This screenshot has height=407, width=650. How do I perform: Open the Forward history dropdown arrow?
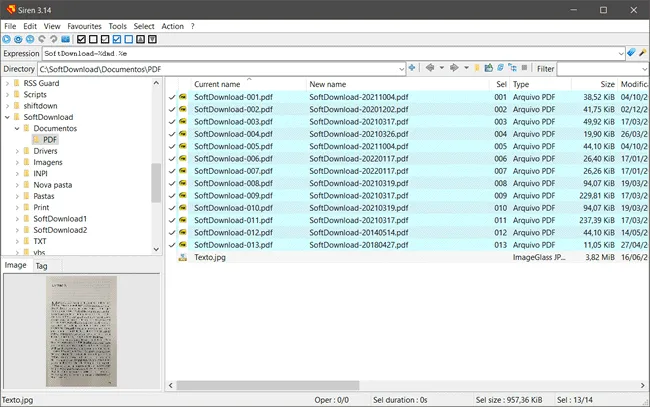click(466, 68)
